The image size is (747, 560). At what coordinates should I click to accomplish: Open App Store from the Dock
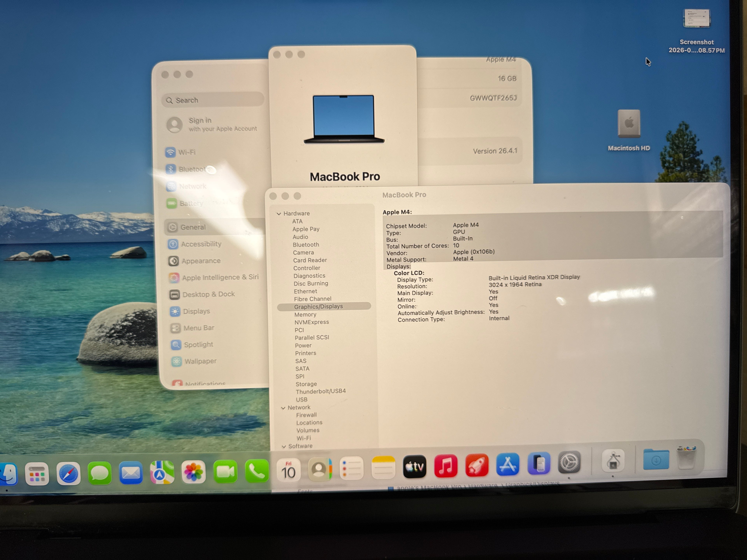508,465
